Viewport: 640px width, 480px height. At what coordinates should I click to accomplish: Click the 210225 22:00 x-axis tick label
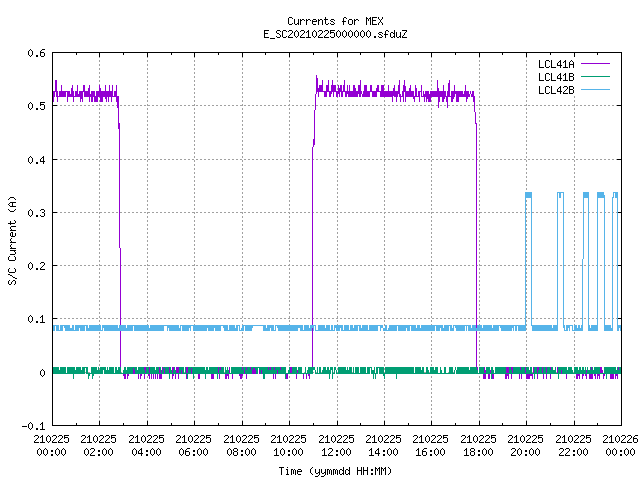[573, 446]
